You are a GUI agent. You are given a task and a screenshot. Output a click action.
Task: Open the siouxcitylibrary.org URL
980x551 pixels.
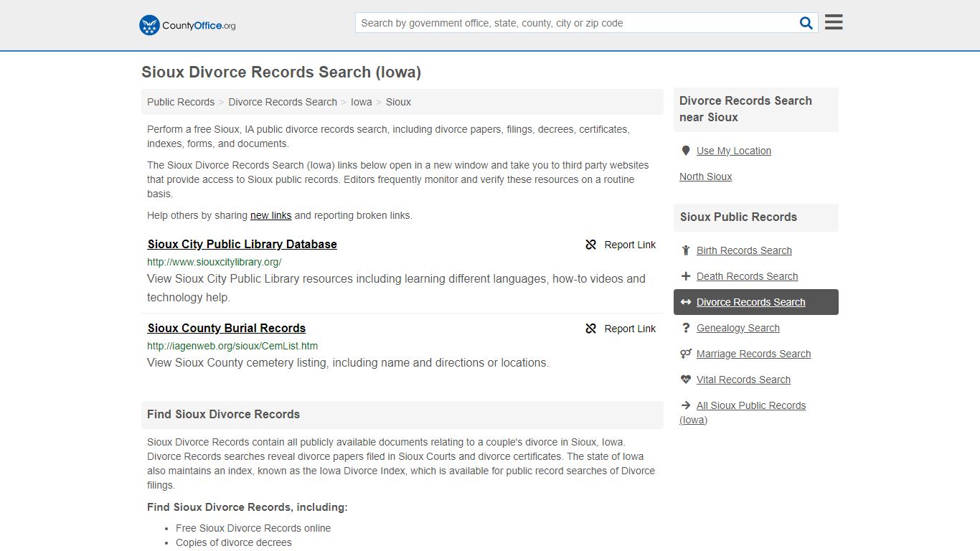tap(215, 262)
